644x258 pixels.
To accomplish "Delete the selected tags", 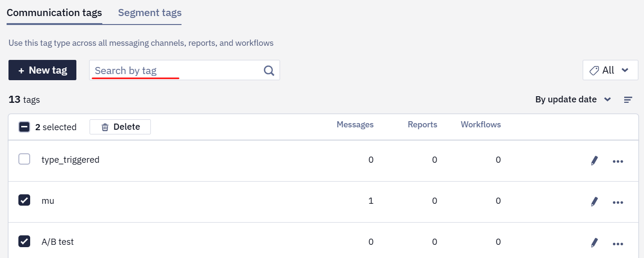I will pos(120,127).
